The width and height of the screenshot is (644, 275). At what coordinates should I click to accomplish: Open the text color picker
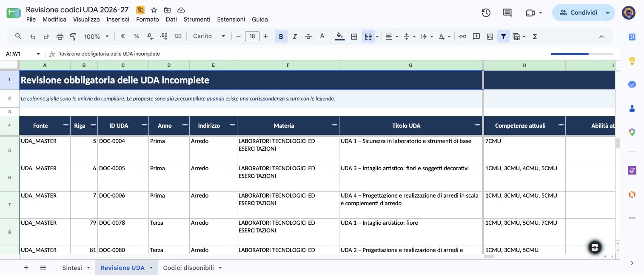322,37
